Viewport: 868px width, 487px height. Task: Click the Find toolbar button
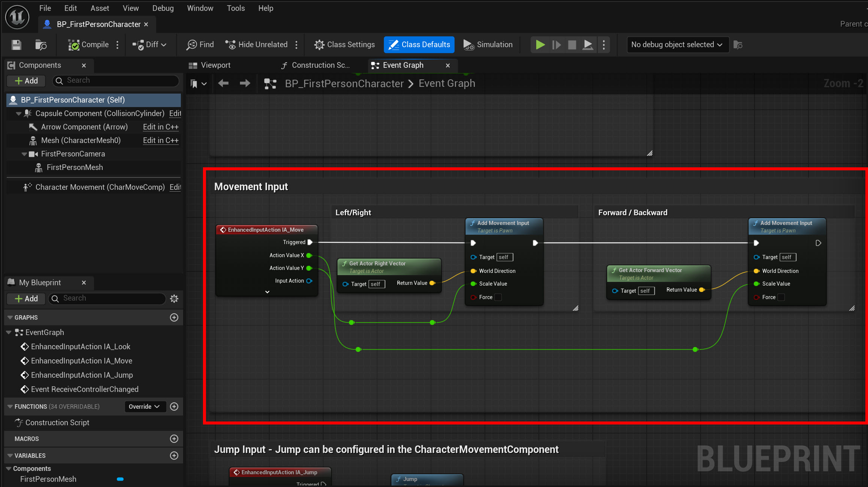pyautogui.click(x=200, y=45)
